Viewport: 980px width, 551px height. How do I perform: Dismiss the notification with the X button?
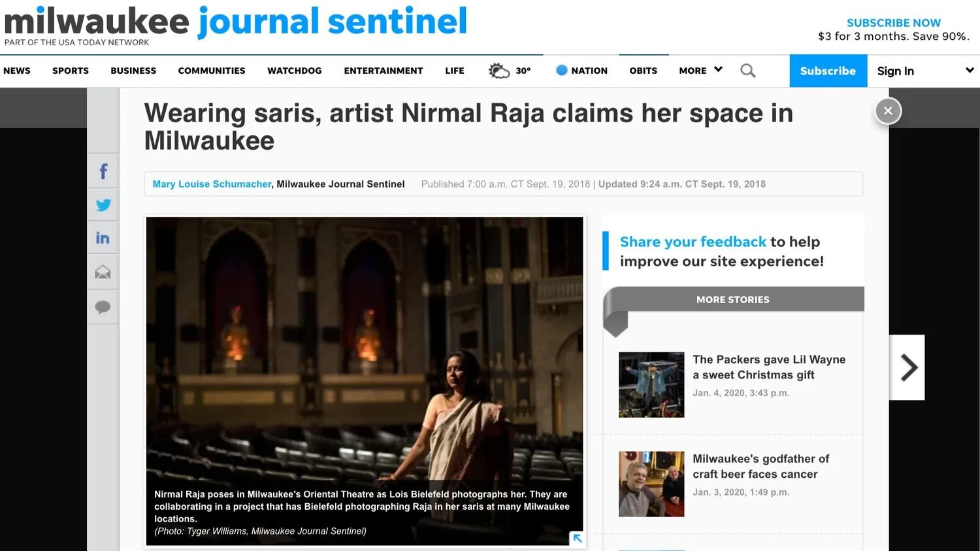click(x=887, y=110)
